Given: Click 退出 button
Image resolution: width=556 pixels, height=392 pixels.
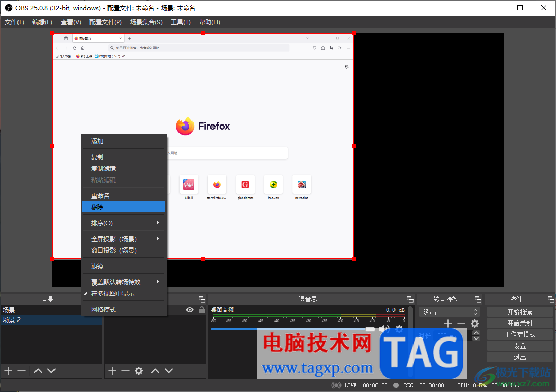Looking at the screenshot, I should coord(519,357).
